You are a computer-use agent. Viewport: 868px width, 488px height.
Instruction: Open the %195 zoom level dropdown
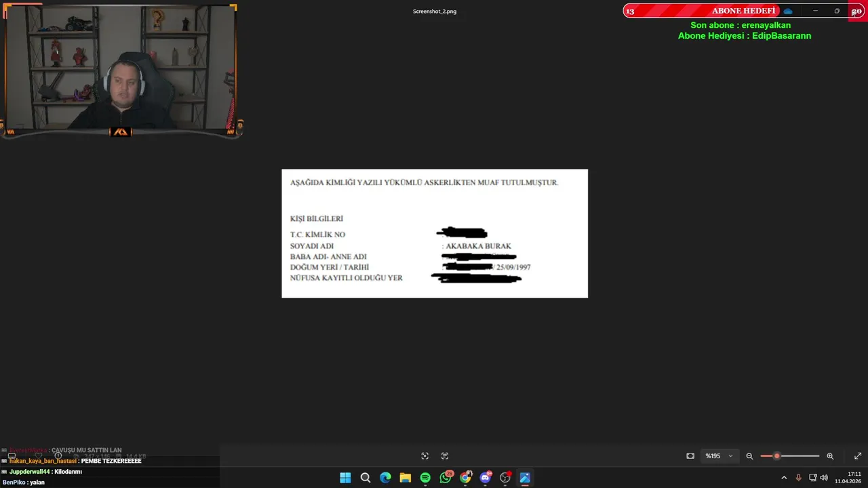[x=719, y=456]
